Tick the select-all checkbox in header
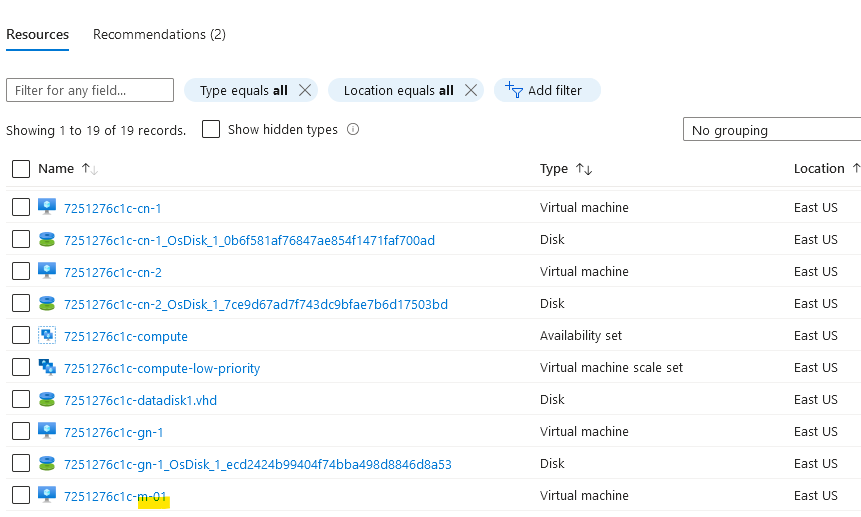Viewport: 861px width, 517px height. [x=21, y=169]
